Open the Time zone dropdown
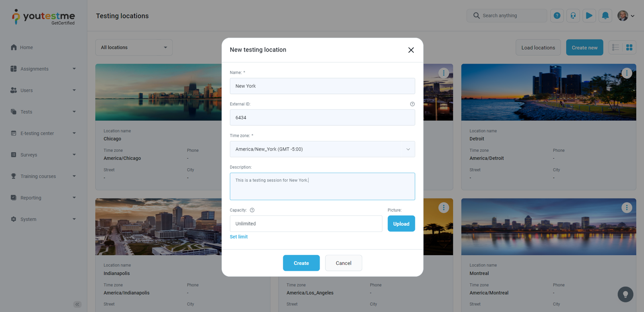 322,149
